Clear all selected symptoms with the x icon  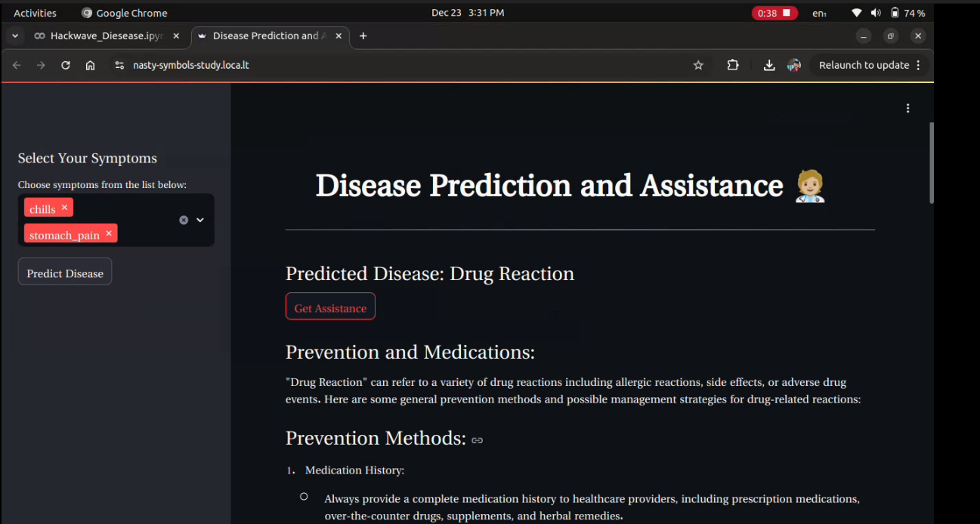pyautogui.click(x=183, y=220)
